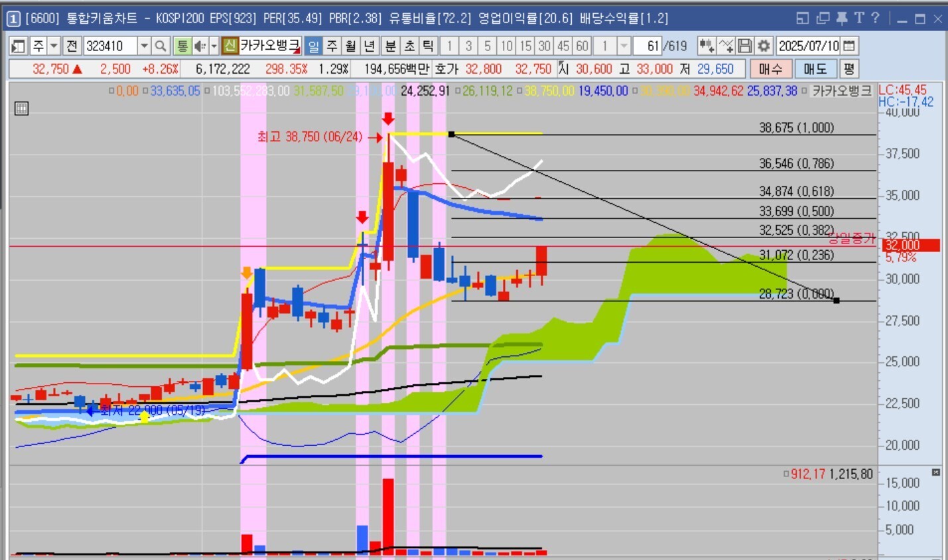Viewport: 948px width, 560px height.
Task: Open help with the question mark icon
Action: click(x=875, y=18)
